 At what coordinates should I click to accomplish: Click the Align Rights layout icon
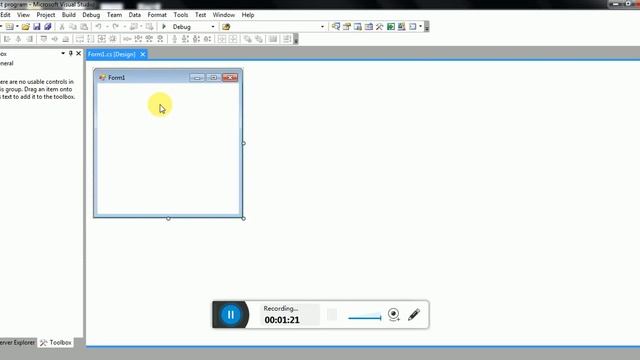pyautogui.click(x=29, y=39)
